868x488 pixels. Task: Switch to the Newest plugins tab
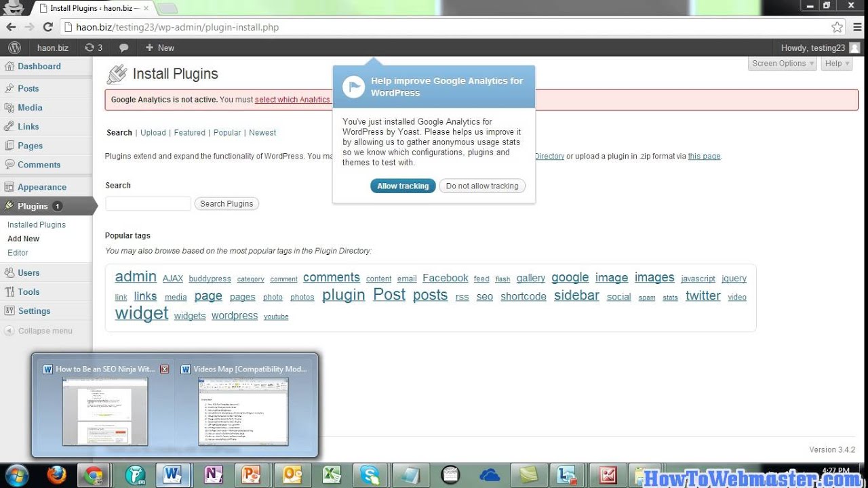[262, 133]
